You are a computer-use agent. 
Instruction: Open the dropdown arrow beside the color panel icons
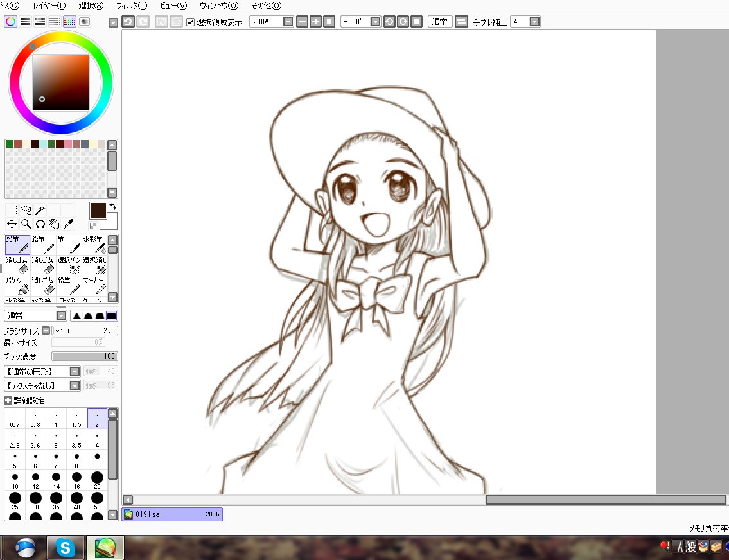[x=113, y=22]
